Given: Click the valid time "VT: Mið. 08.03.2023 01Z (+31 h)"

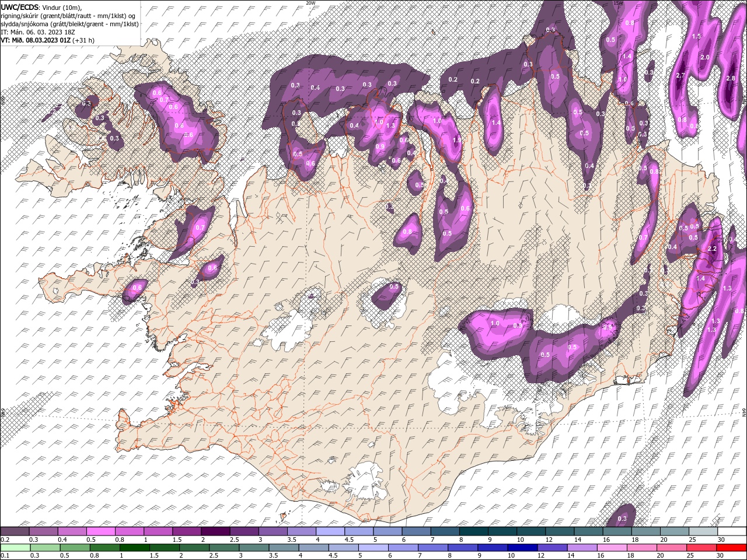Looking at the screenshot, I should [x=47, y=40].
